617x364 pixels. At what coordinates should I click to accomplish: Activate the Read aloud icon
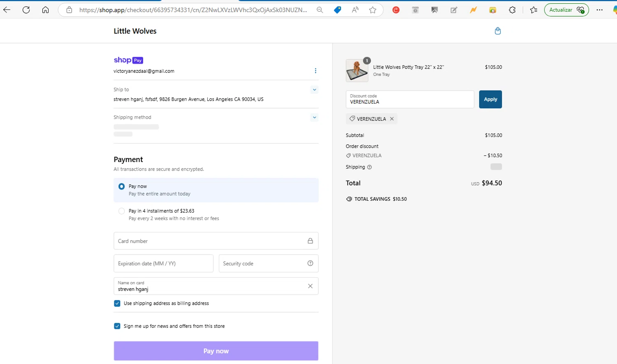click(355, 10)
